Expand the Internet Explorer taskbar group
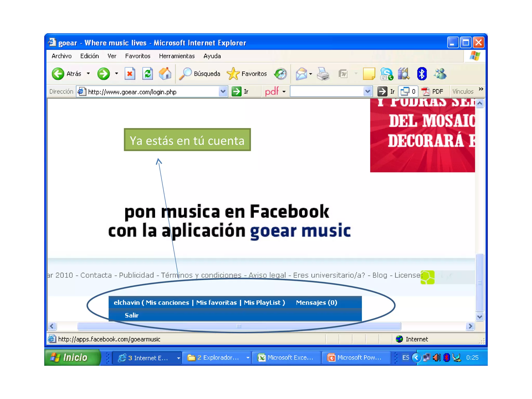The height and width of the screenshot is (399, 532). 178,358
